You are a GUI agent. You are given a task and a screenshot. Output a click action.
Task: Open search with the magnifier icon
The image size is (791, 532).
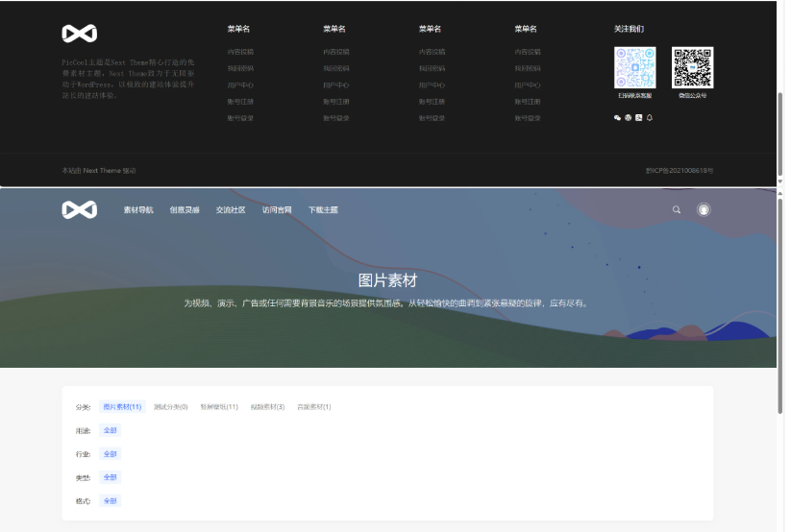pos(677,209)
